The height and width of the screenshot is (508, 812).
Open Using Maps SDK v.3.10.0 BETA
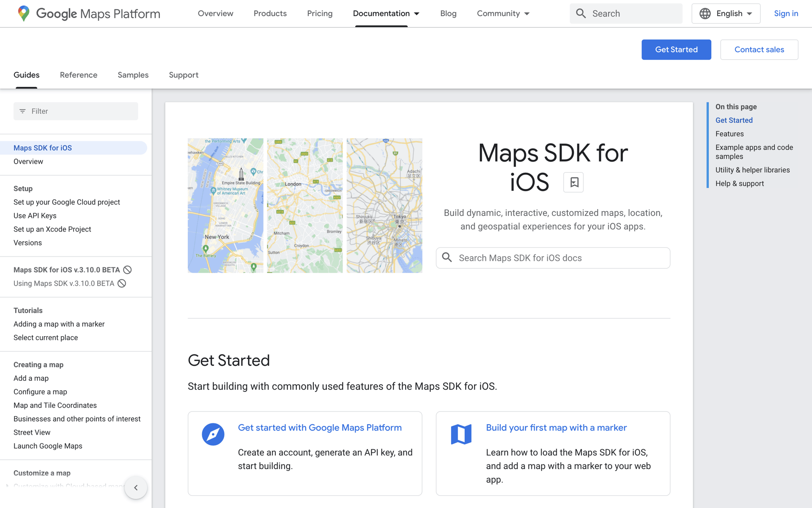pyautogui.click(x=64, y=283)
